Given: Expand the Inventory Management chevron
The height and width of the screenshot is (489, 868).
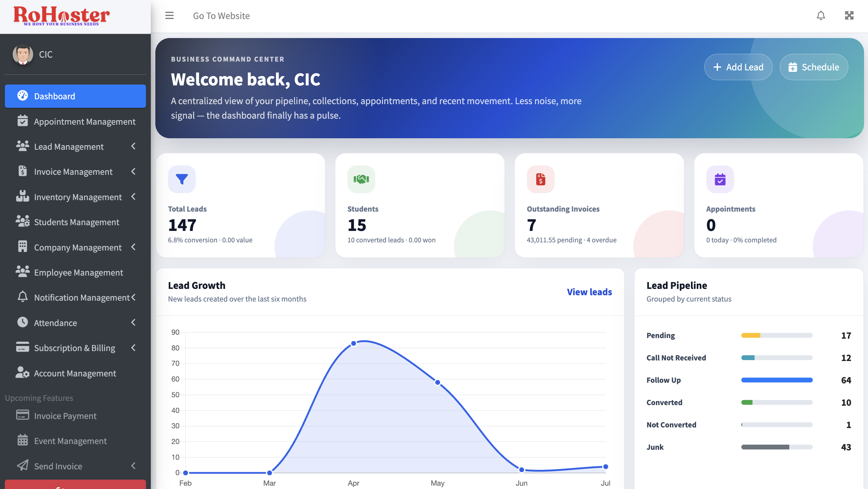Looking at the screenshot, I should [133, 196].
